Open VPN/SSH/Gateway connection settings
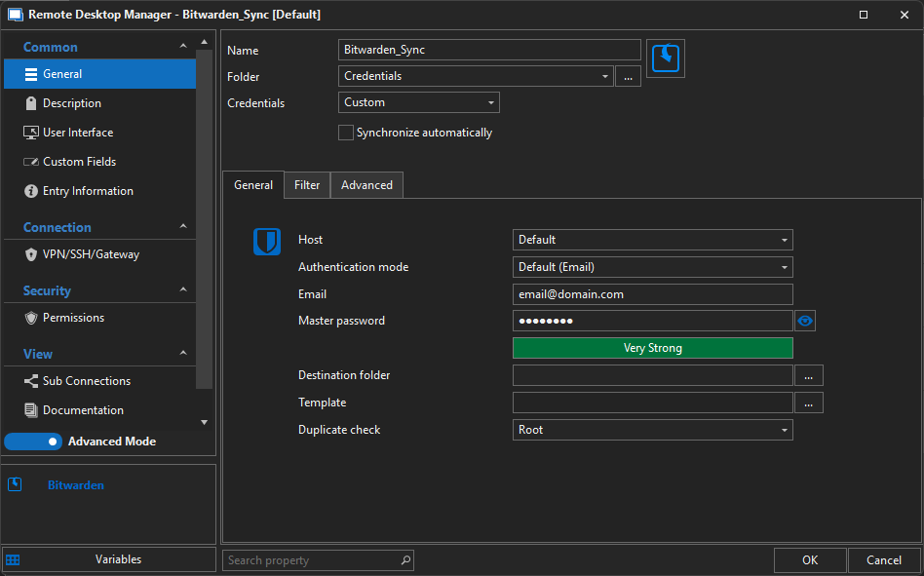This screenshot has height=576, width=924. (x=91, y=254)
